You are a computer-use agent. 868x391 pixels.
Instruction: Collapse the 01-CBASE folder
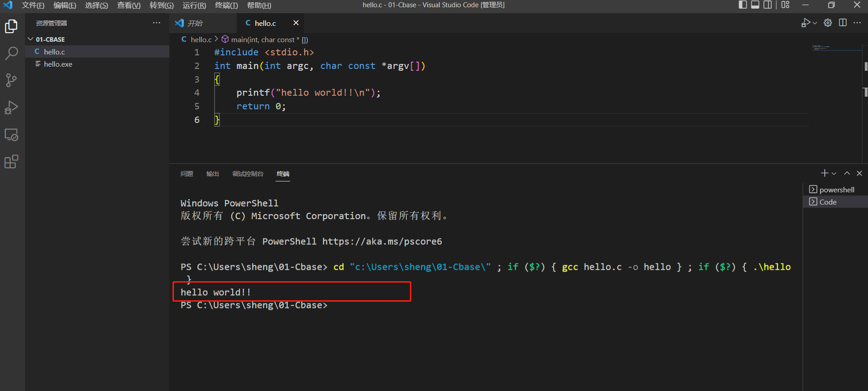tap(97, 39)
